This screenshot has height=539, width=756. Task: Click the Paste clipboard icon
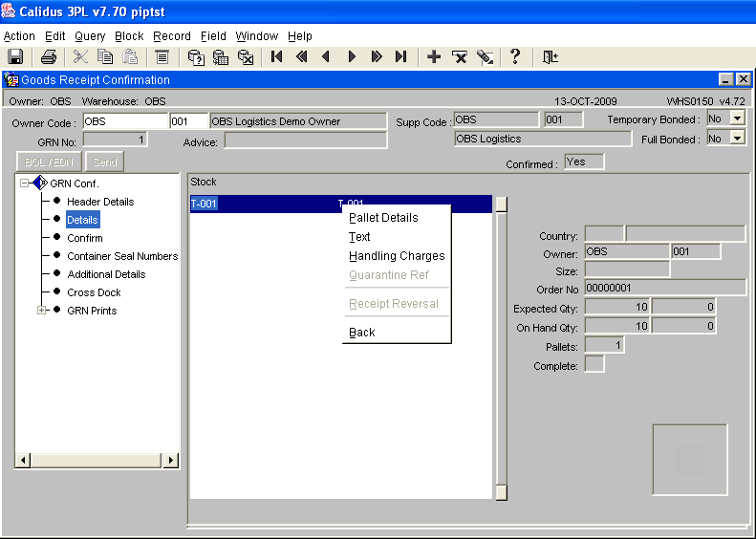coord(130,57)
